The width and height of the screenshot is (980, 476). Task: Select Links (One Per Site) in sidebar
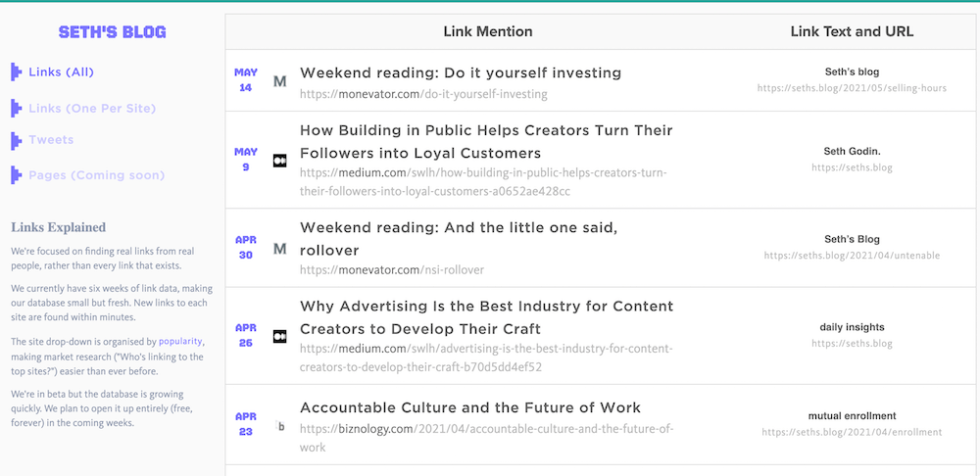92,109
